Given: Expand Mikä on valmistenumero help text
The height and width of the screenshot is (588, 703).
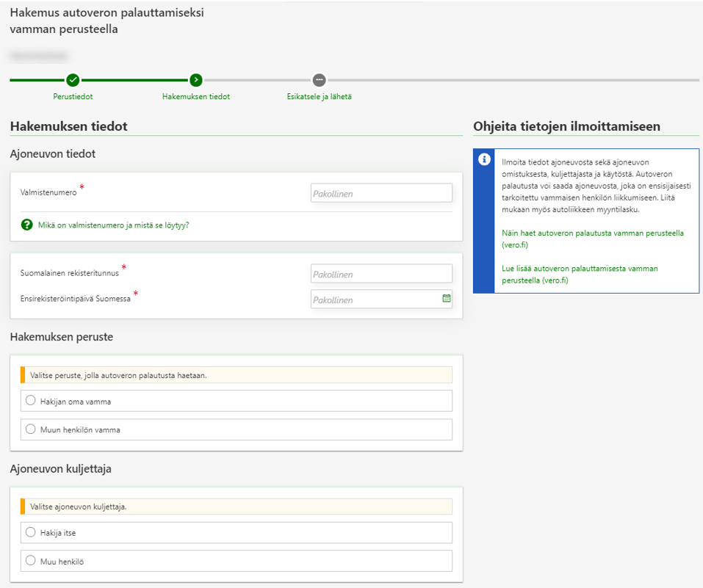Looking at the screenshot, I should tap(113, 225).
